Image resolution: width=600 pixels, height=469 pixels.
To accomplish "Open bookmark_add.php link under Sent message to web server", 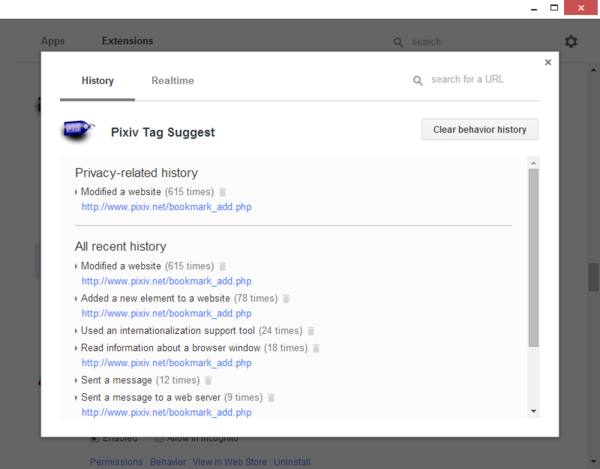I will [x=166, y=412].
